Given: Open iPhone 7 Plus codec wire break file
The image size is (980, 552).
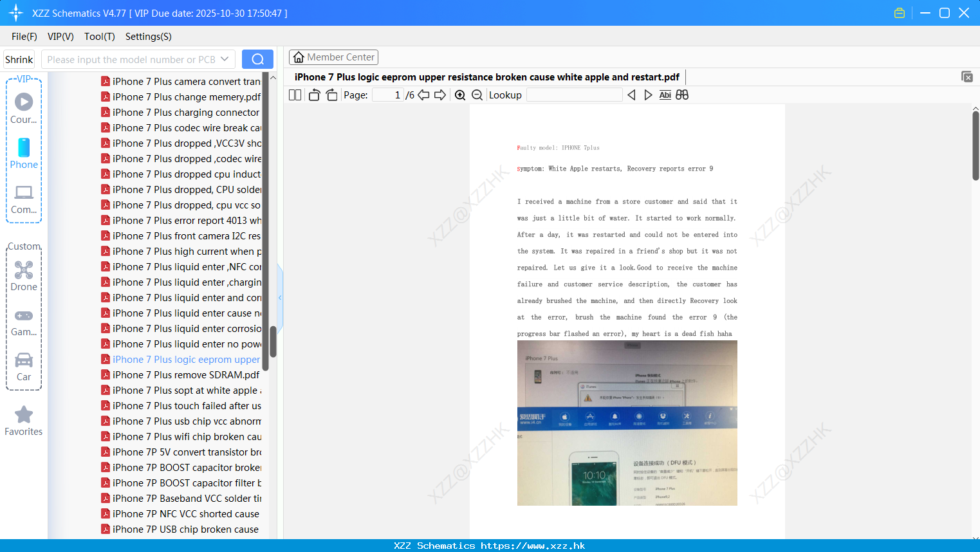Looking at the screenshot, I should point(181,128).
